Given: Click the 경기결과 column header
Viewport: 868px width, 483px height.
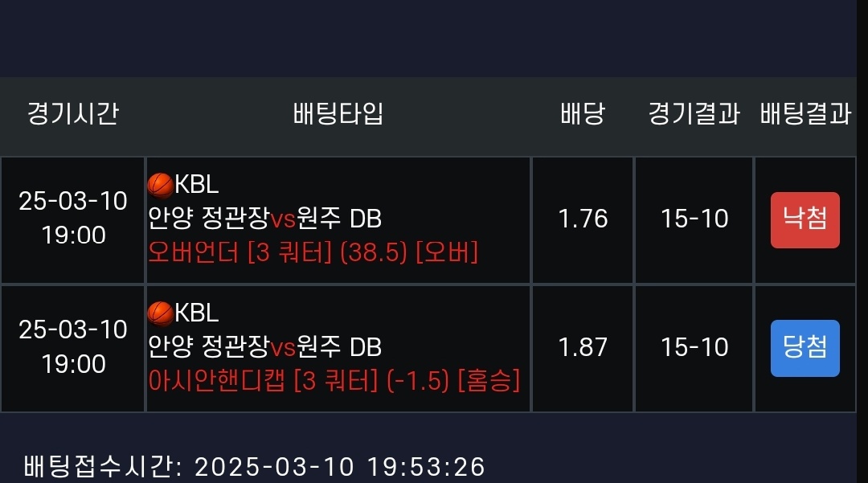Looking at the screenshot, I should click(694, 114).
